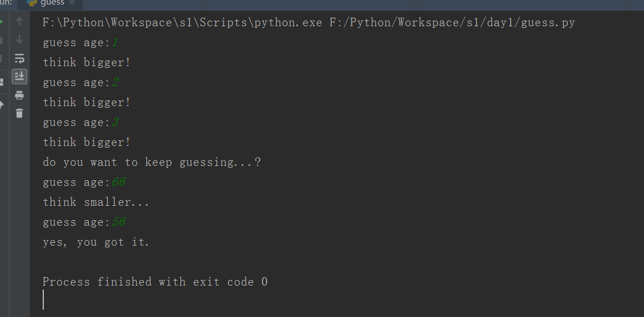Click the 'Process finished with exit code 0' line

click(x=155, y=282)
